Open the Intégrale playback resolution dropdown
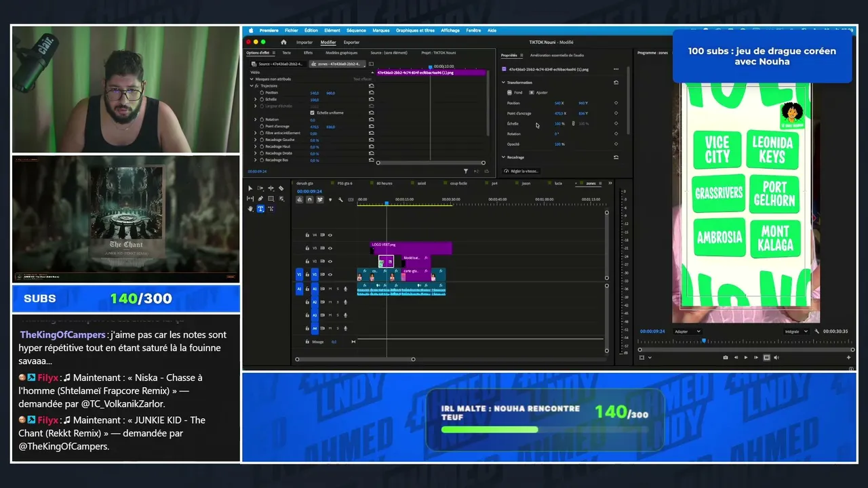This screenshot has height=488, width=868. click(795, 331)
